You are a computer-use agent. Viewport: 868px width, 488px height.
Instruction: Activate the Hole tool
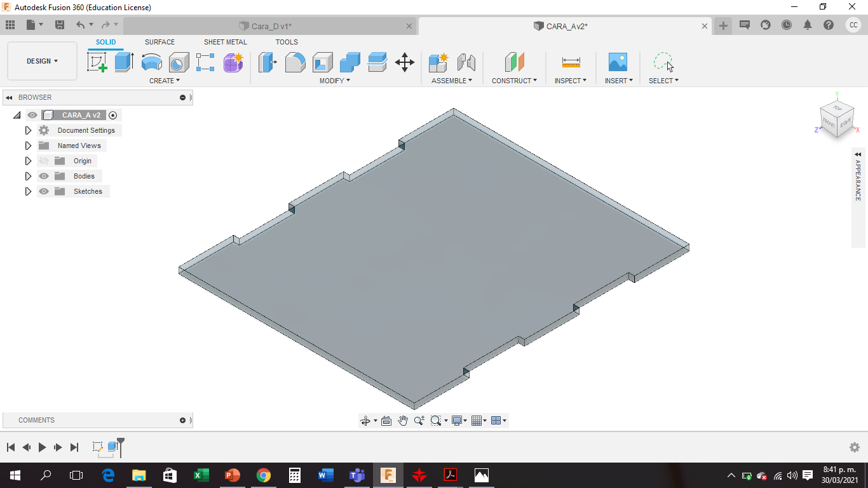click(179, 62)
